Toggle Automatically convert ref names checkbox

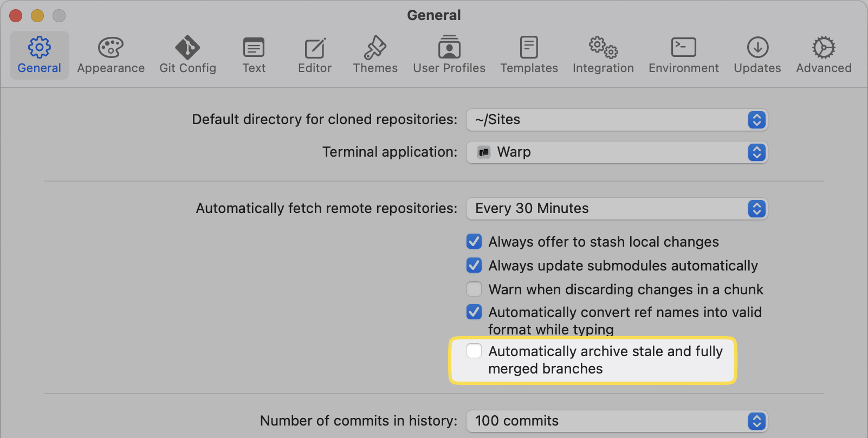[x=474, y=312]
